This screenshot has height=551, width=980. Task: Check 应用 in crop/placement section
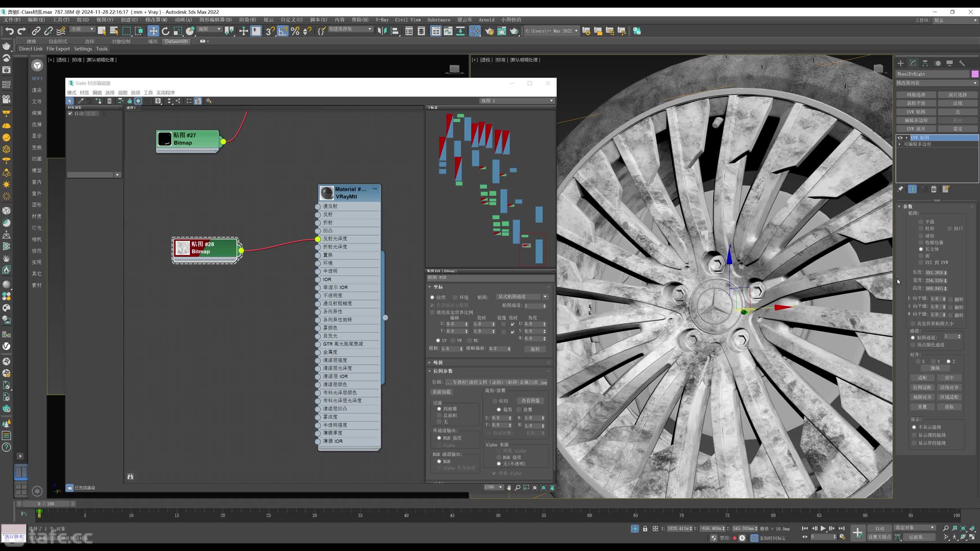click(495, 401)
